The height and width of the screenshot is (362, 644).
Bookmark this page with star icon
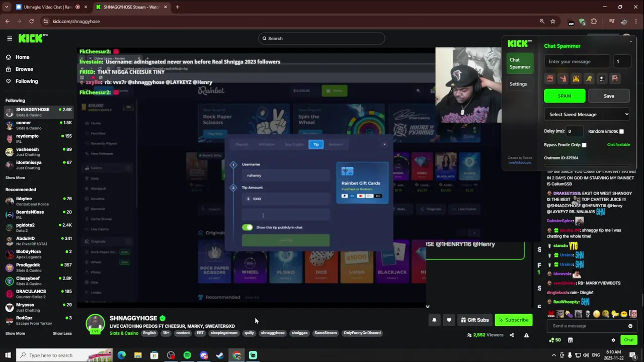pos(553,21)
